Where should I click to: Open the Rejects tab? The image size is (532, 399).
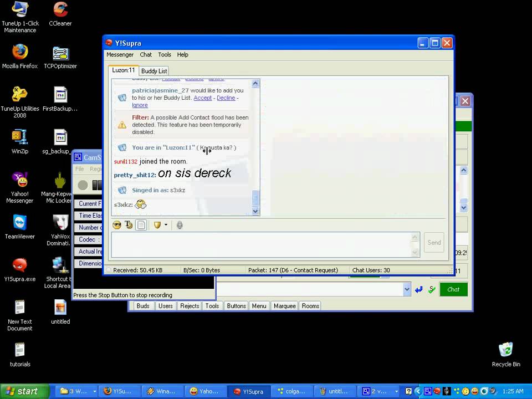pyautogui.click(x=190, y=306)
